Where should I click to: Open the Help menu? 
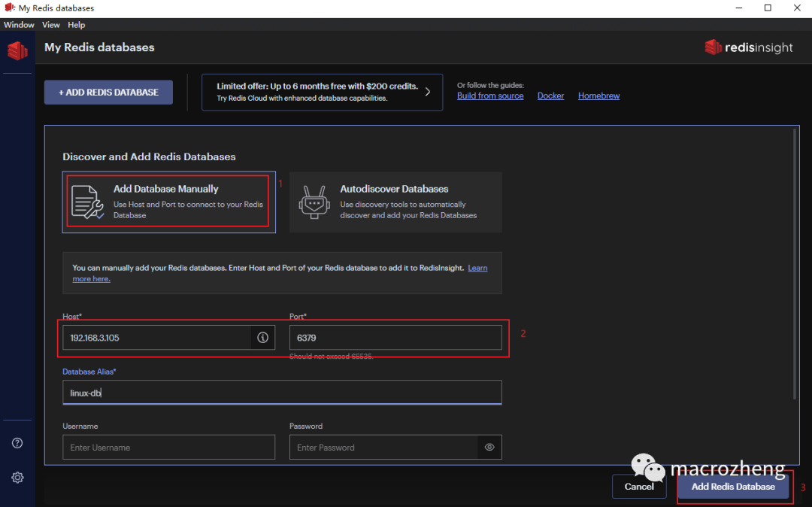(x=76, y=25)
